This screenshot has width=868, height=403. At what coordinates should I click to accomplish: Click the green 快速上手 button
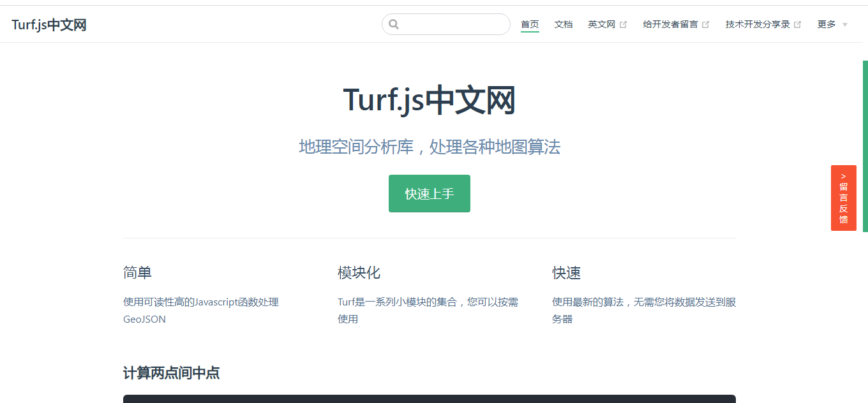pos(430,193)
